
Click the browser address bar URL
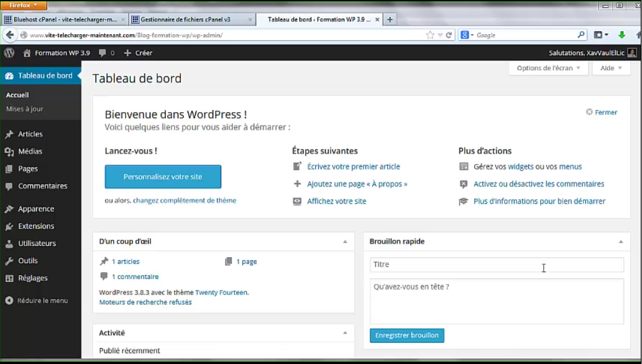(126, 35)
